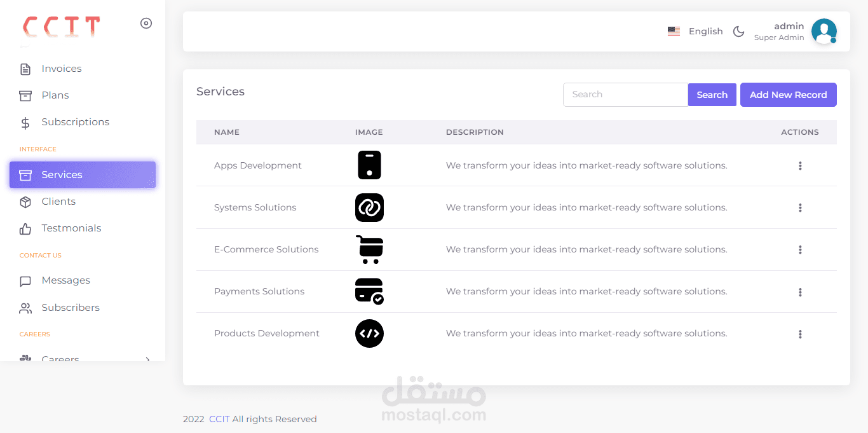Image resolution: width=868 pixels, height=433 pixels.
Task: Select the Systems Solutions name cell
Action: tap(255, 207)
